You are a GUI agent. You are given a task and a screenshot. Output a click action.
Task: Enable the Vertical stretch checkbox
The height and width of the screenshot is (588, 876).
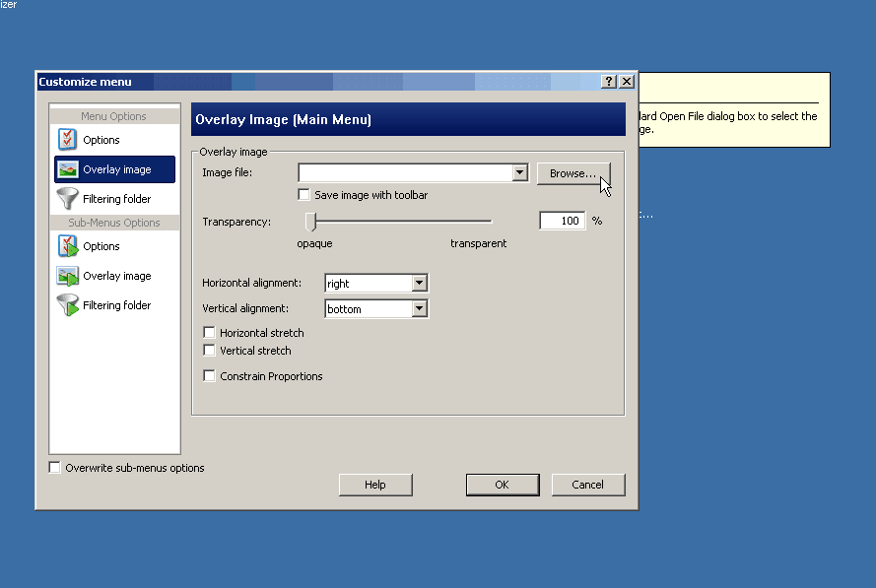pyautogui.click(x=209, y=351)
